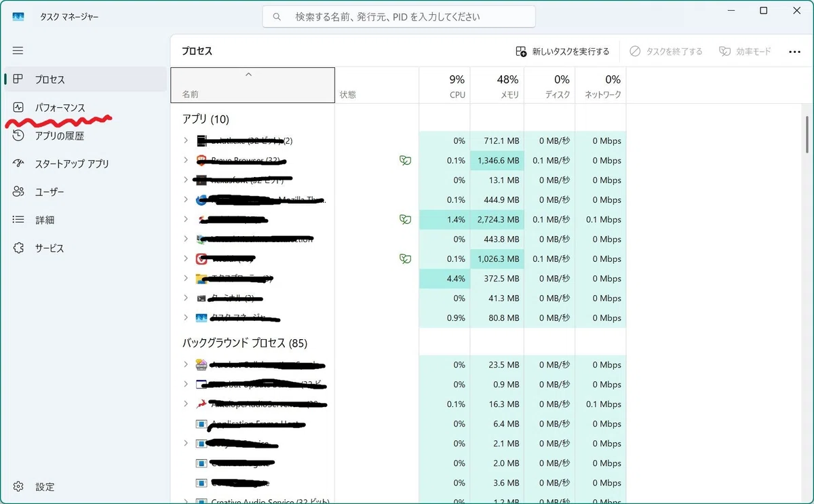Image resolution: width=814 pixels, height=504 pixels.
Task: Sort by the ディスク column header
Action: pyautogui.click(x=549, y=85)
